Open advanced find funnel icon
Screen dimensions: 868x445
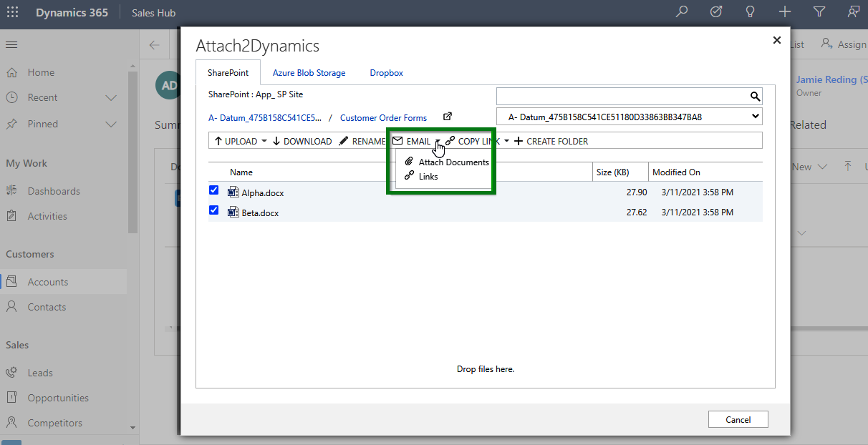(x=819, y=12)
